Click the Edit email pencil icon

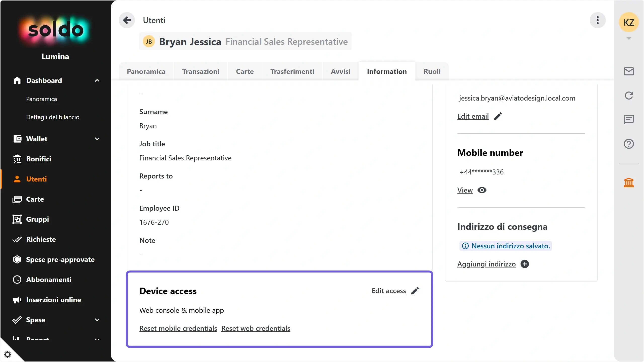pyautogui.click(x=498, y=116)
